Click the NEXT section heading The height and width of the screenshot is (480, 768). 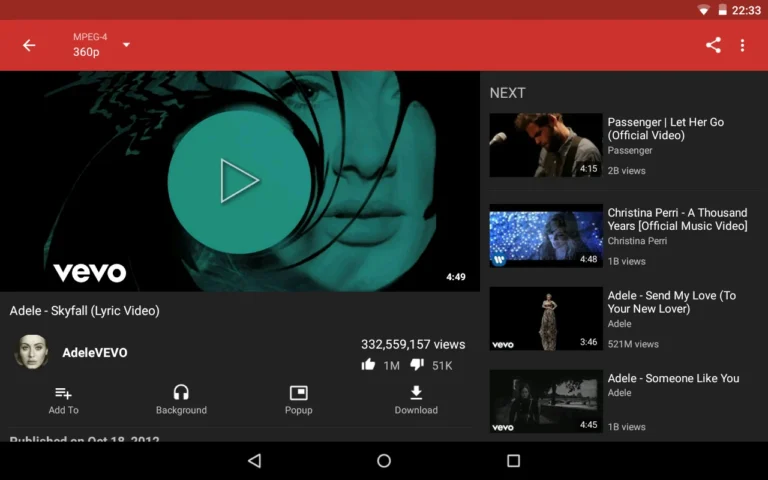point(507,93)
